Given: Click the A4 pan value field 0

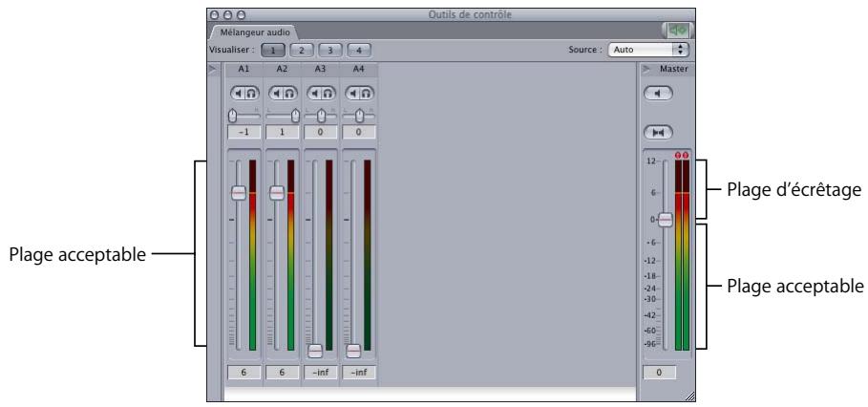Looking at the screenshot, I should tap(359, 133).
